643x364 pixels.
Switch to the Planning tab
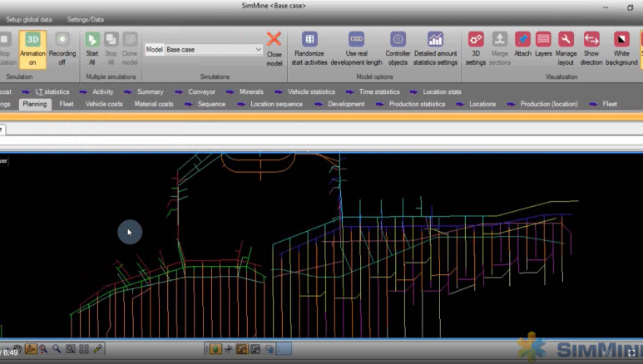(x=34, y=104)
